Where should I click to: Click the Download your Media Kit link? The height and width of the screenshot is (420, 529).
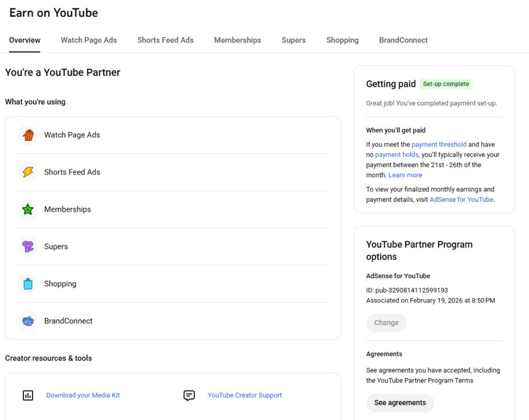pyautogui.click(x=83, y=395)
